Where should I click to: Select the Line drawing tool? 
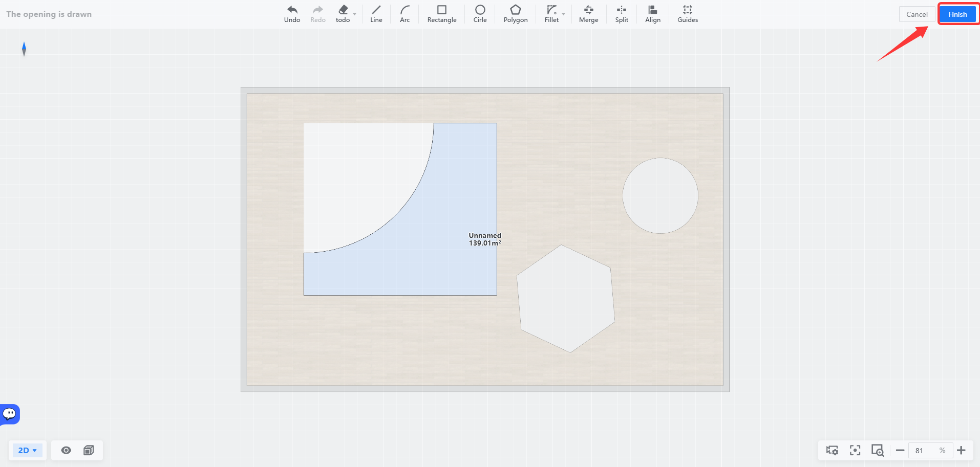coord(376,14)
